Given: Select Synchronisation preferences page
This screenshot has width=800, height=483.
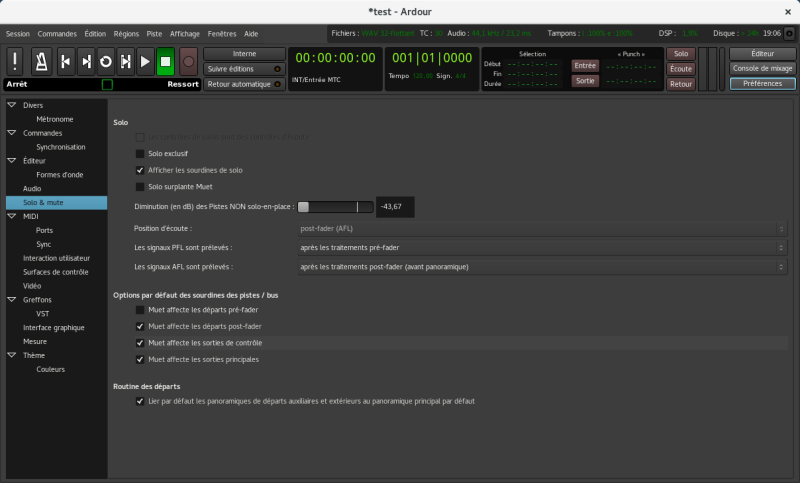Looking at the screenshot, I should [61, 147].
